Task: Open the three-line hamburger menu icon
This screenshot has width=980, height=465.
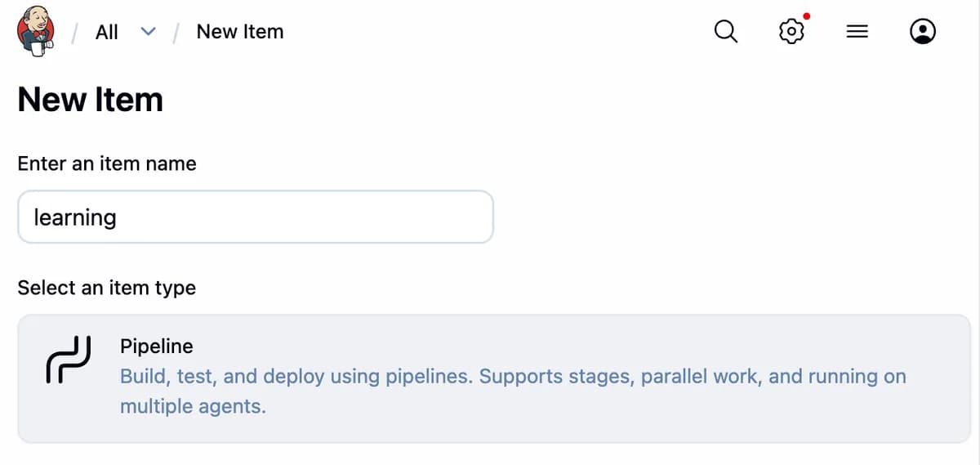Action: 856,32
